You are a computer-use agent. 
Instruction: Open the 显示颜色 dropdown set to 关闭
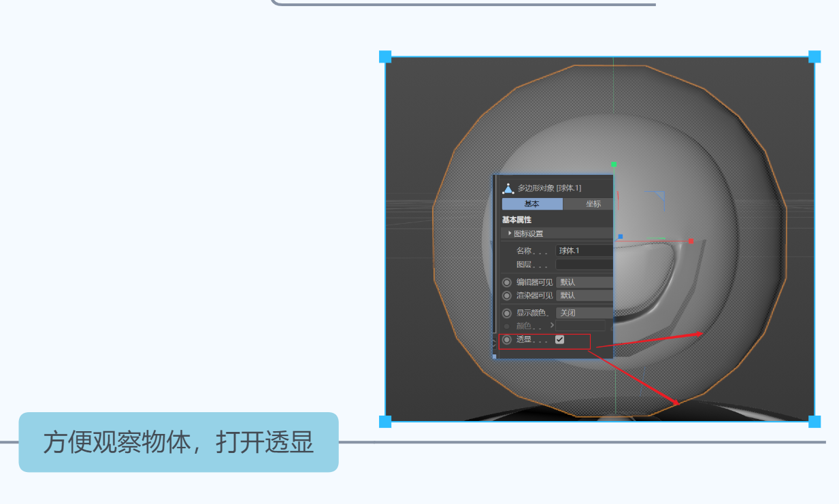pos(584,314)
